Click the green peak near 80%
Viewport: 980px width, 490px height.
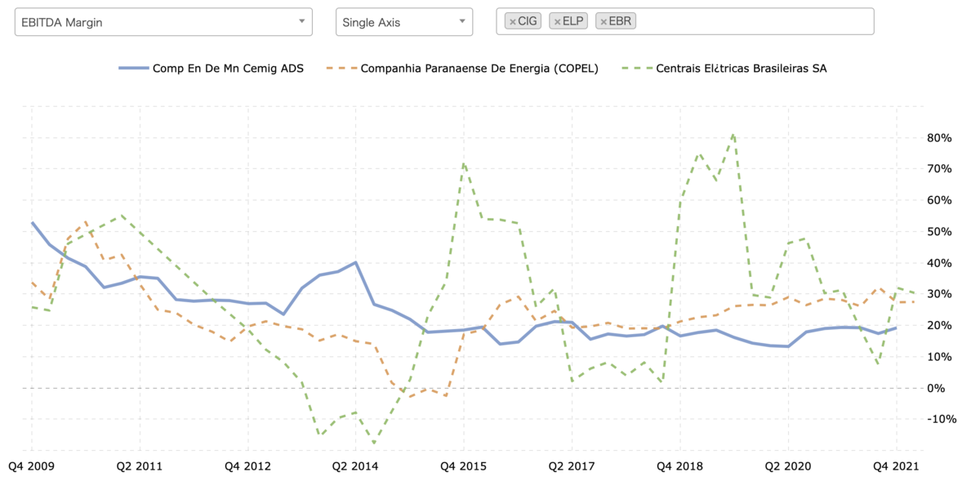[x=734, y=135]
